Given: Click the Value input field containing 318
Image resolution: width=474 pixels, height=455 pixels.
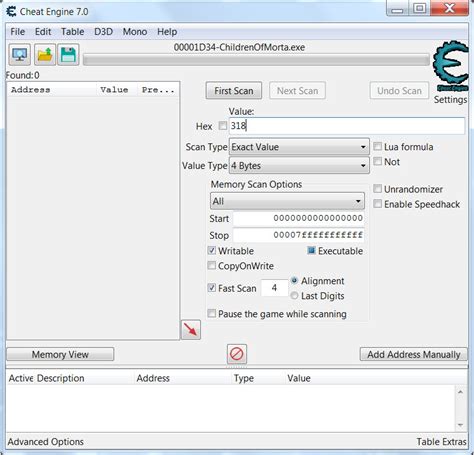Looking at the screenshot, I should click(347, 126).
